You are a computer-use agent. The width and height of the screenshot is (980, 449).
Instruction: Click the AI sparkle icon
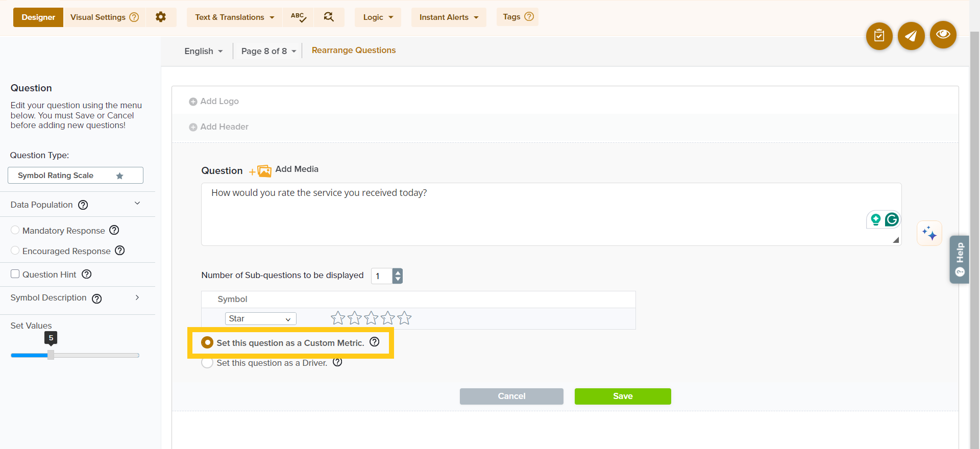(x=929, y=233)
